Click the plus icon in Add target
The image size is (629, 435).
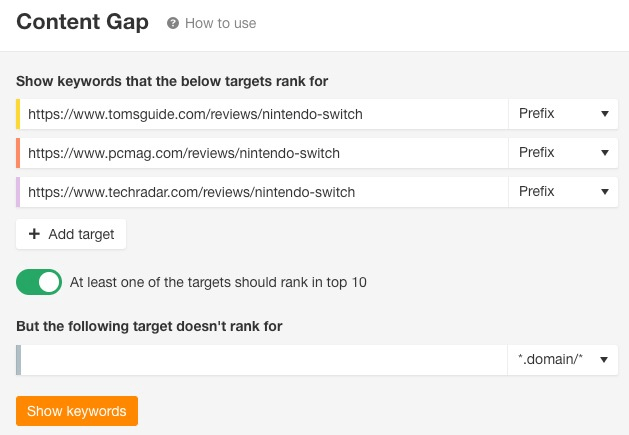pos(34,234)
